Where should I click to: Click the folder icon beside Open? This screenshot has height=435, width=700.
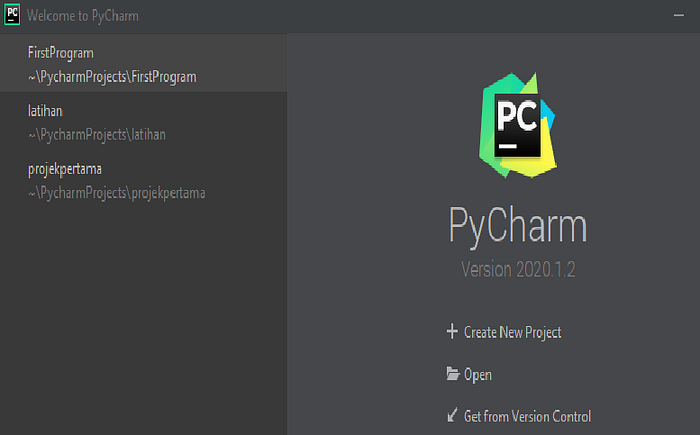click(x=453, y=374)
